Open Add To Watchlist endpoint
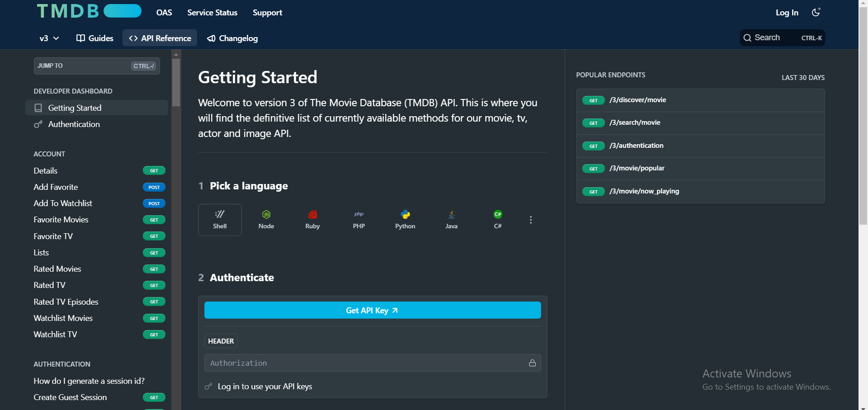868x410 pixels. coord(99,203)
